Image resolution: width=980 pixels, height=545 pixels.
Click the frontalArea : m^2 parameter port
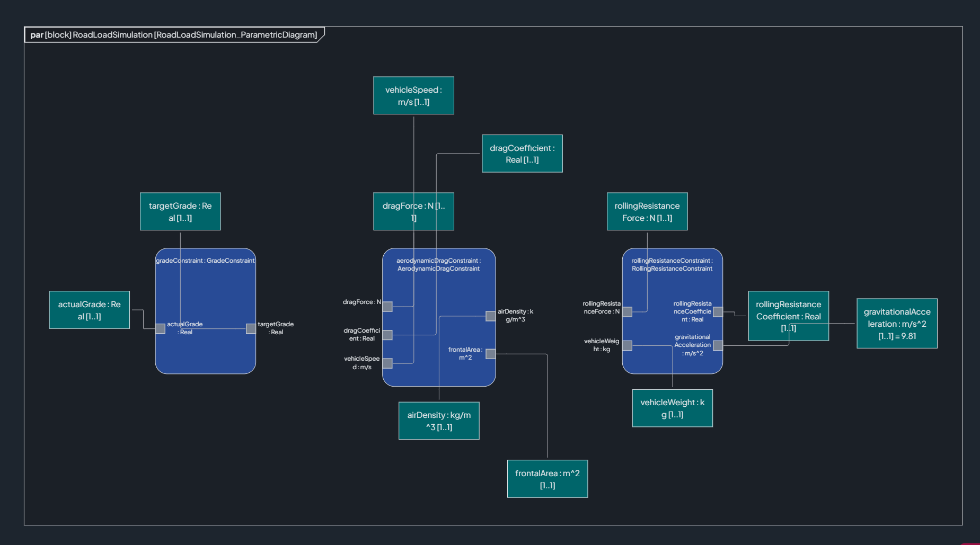point(491,354)
